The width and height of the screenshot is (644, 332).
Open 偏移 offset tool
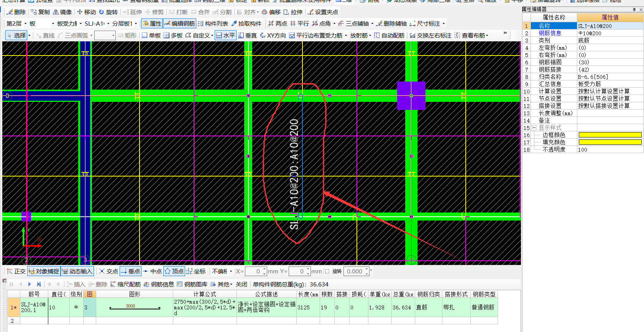coord(271,12)
